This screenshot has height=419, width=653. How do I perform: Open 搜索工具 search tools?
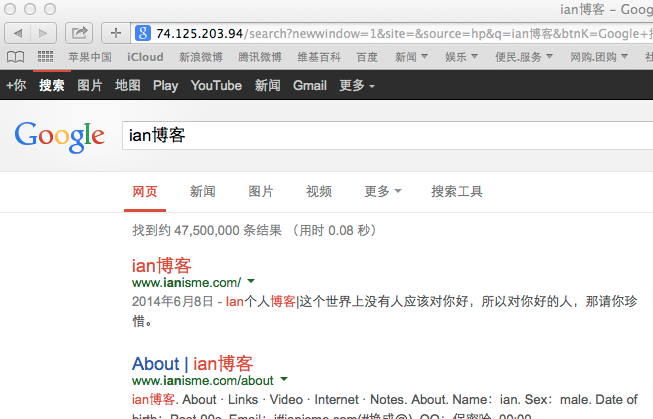tap(457, 192)
